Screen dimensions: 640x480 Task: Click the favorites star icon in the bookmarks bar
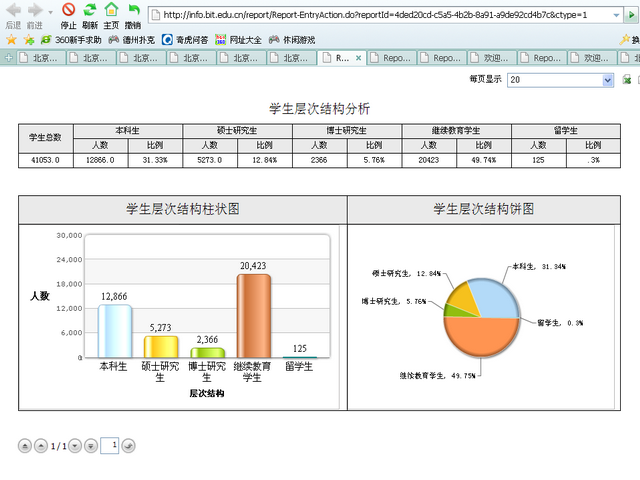point(11,39)
